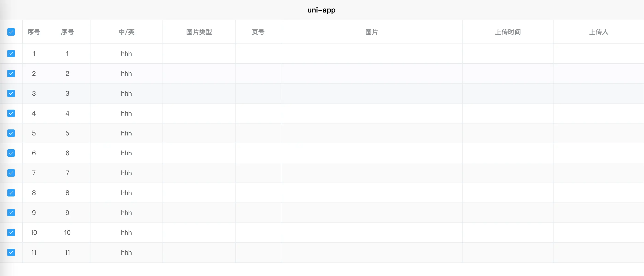Viewport: 644px width, 276px height.
Task: Click the hhh cell in row 3
Action: (x=126, y=93)
